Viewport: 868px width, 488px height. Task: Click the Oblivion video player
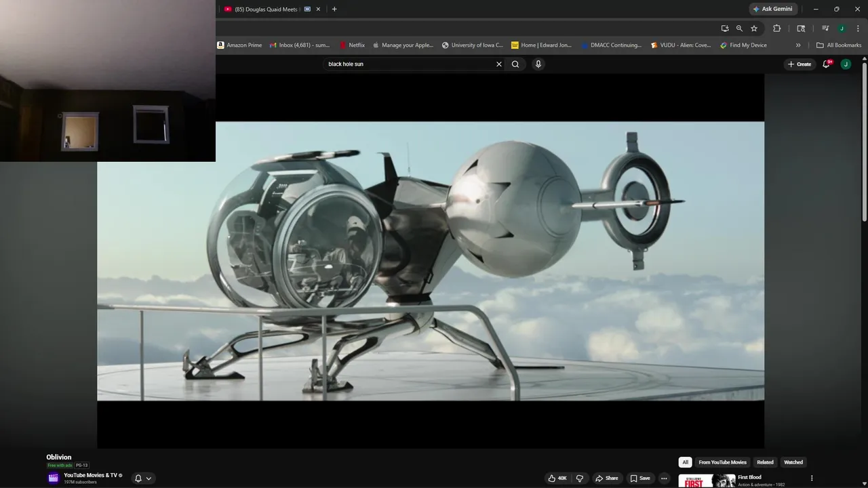pyautogui.click(x=431, y=261)
